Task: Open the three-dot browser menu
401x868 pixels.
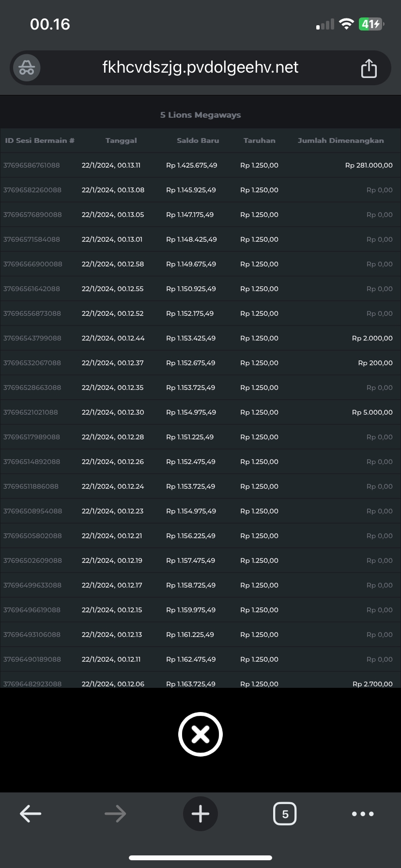Action: pyautogui.click(x=363, y=814)
